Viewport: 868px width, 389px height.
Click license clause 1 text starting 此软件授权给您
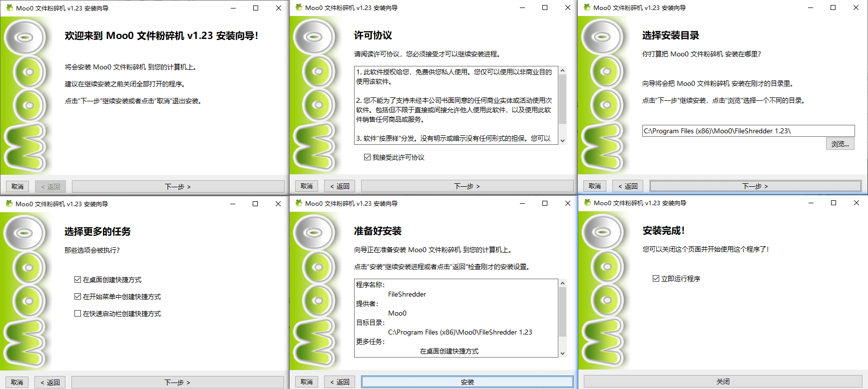click(454, 76)
